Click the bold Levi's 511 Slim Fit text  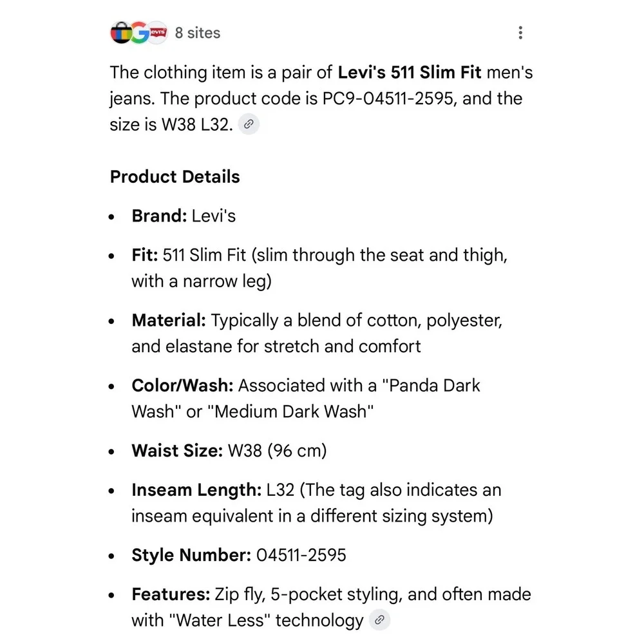[x=409, y=72]
